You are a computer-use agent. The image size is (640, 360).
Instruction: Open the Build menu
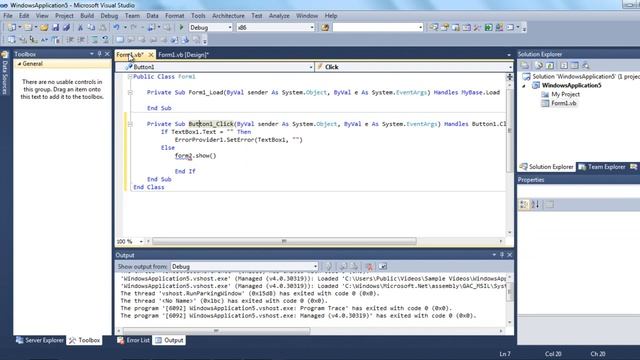87,16
